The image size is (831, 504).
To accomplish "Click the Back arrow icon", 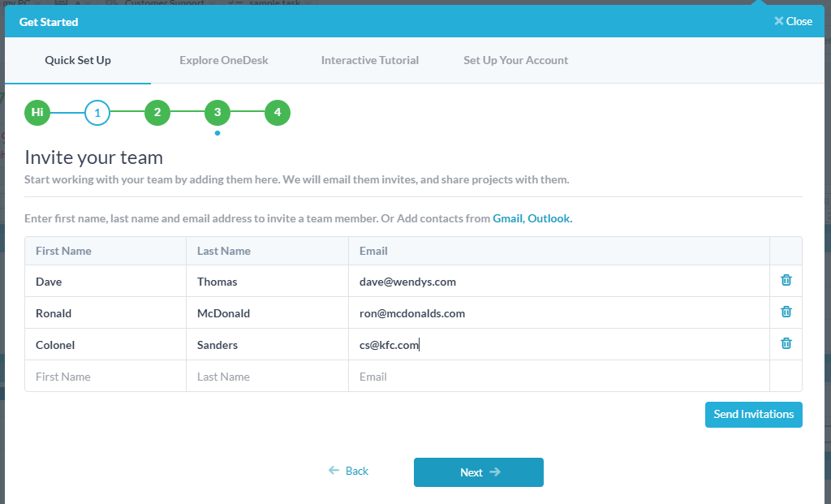I will pos(334,471).
